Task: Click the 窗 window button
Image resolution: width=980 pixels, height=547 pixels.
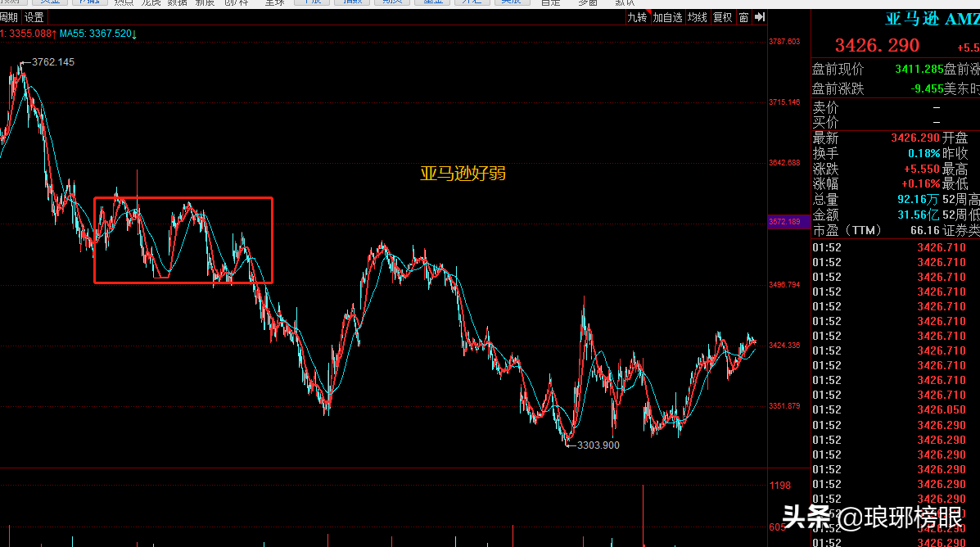Action: pyautogui.click(x=743, y=17)
